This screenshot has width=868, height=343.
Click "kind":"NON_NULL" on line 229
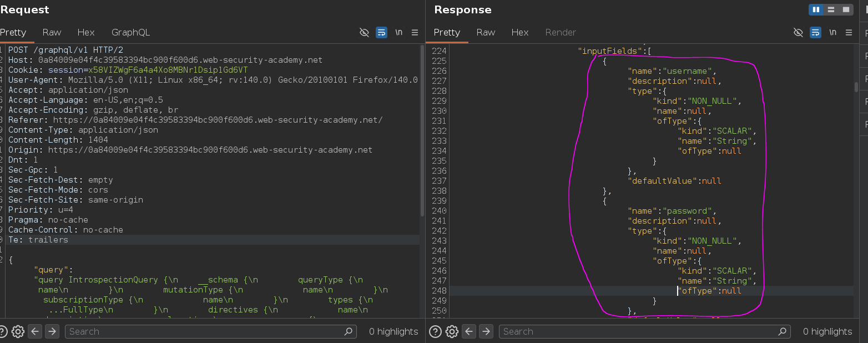click(697, 101)
